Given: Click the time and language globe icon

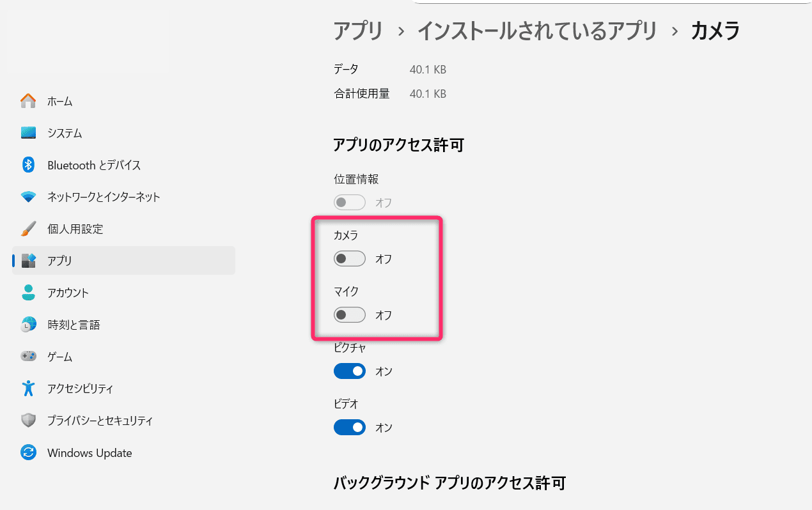Looking at the screenshot, I should pyautogui.click(x=28, y=325).
